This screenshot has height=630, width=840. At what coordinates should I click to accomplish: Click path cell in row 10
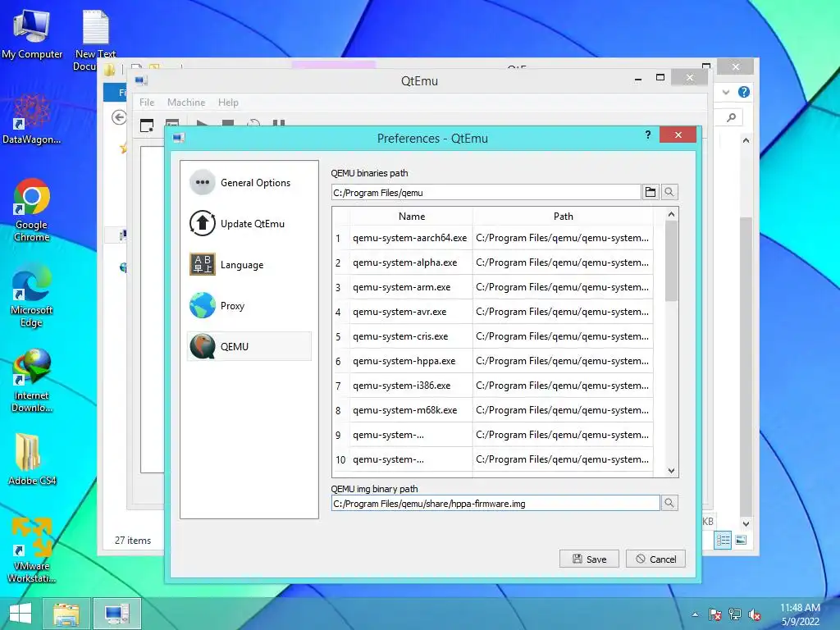click(x=563, y=459)
